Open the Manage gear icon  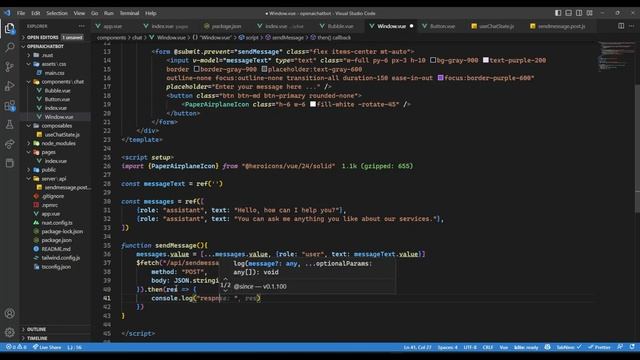pos(9,332)
